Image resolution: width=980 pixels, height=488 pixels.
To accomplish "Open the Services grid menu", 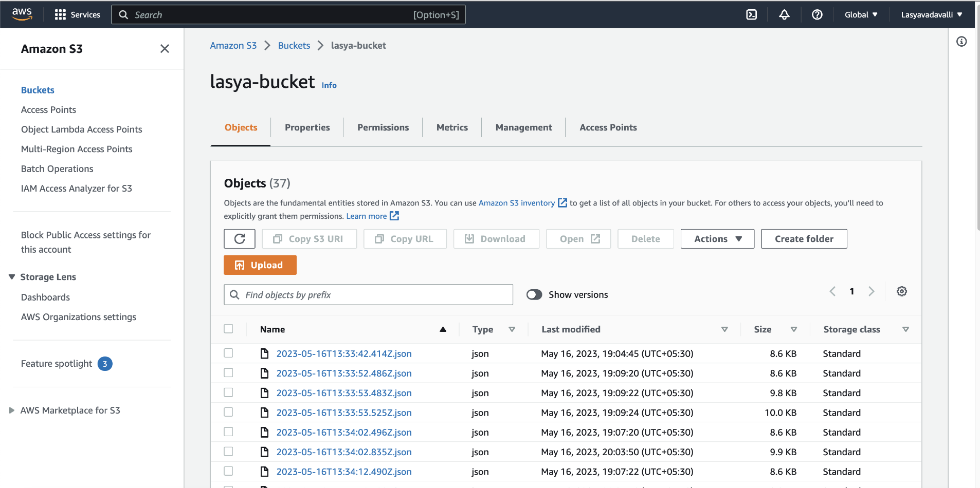I will tap(77, 14).
